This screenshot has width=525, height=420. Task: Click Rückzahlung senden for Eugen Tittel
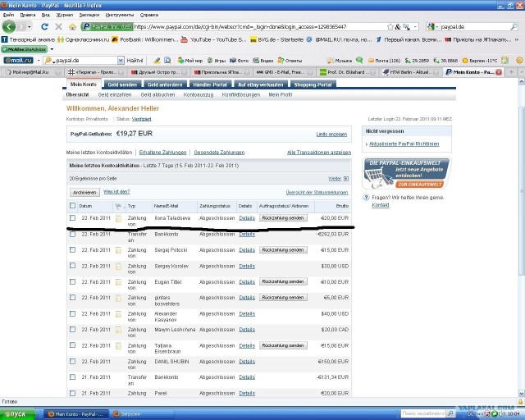click(x=283, y=281)
